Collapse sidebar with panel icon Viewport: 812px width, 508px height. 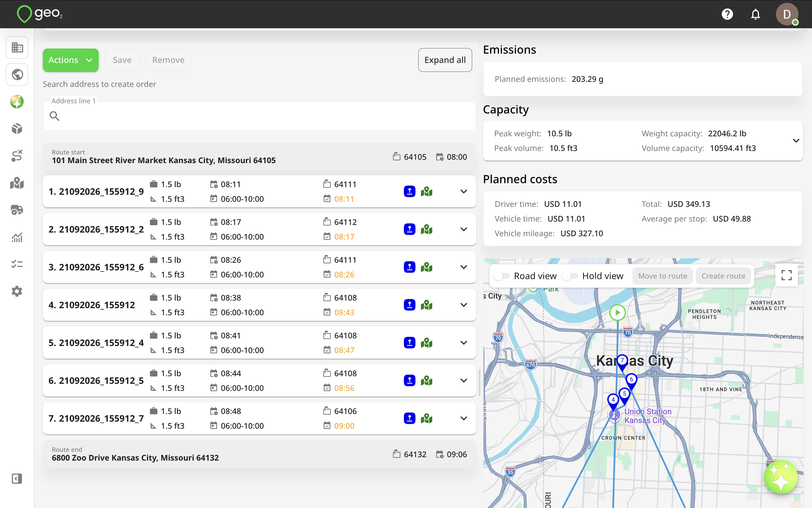(x=17, y=478)
